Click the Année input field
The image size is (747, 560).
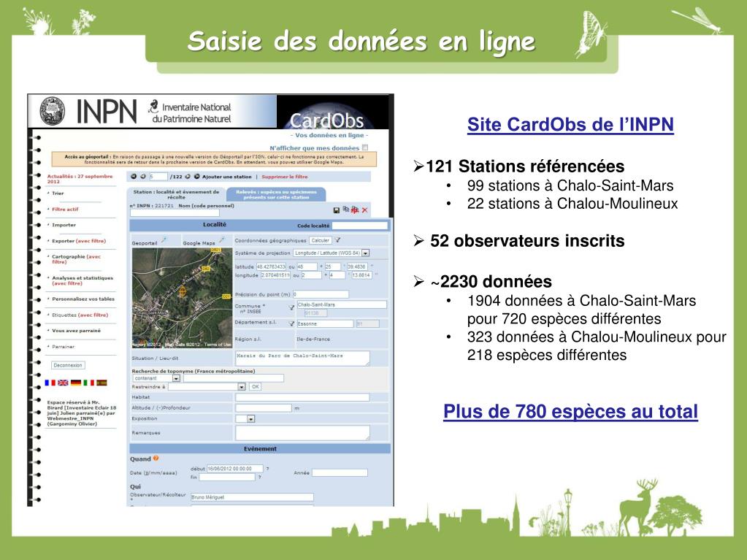coord(340,473)
